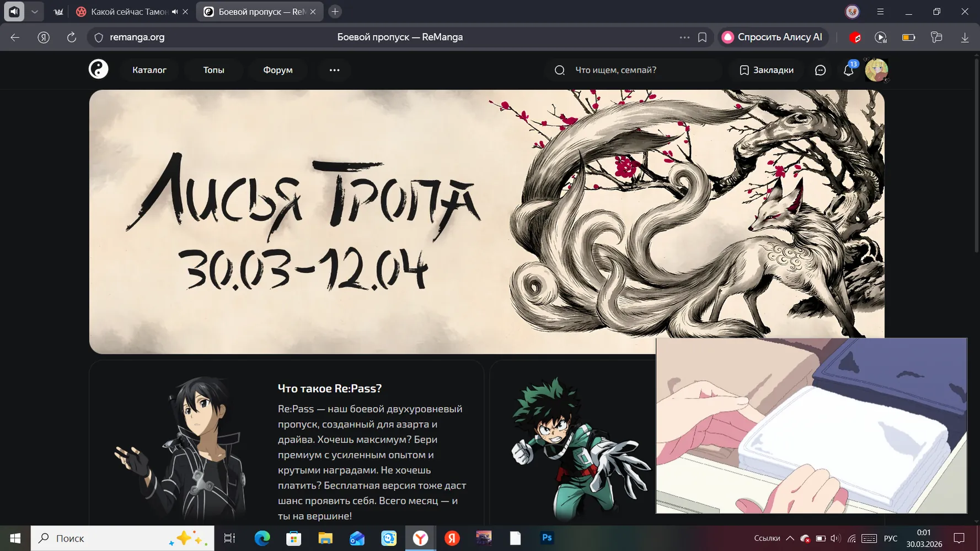Select the "Что такое Re:Pass?" heading
This screenshot has width=980, height=551.
coord(330,388)
